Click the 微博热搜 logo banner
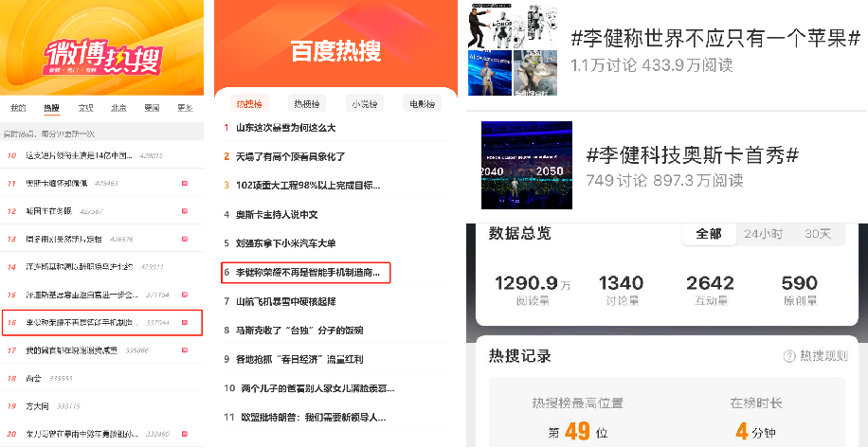 tap(103, 57)
